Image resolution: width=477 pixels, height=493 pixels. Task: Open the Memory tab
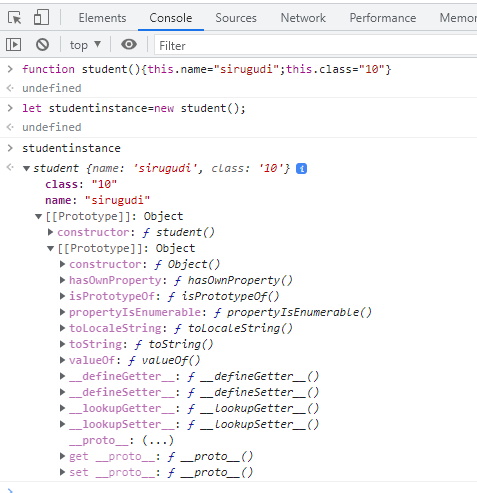coord(458,18)
